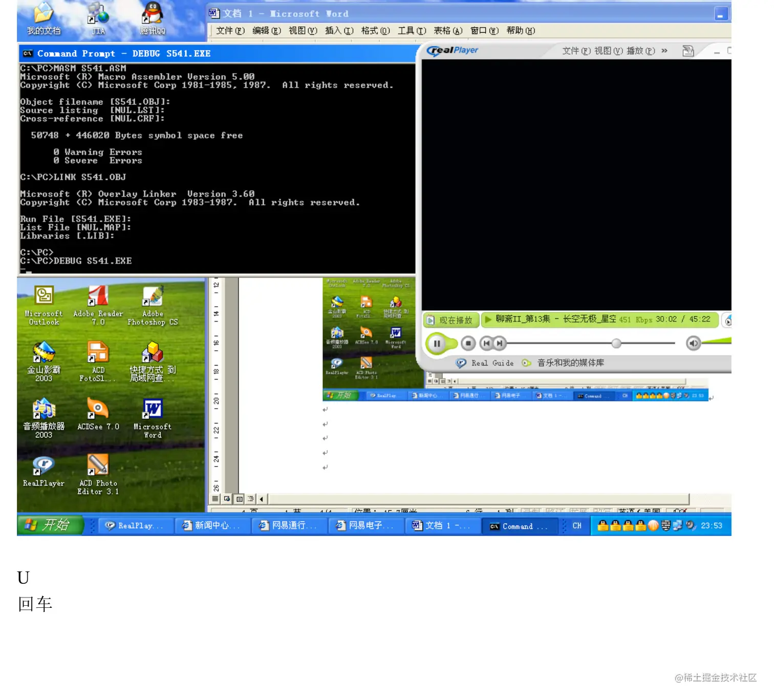774x700 pixels.
Task: Switch to the 新闻中心 taskbar button
Action: pos(212,526)
